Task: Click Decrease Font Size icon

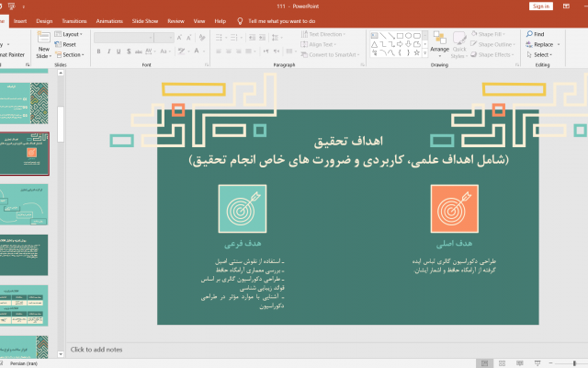Action: [x=189, y=38]
